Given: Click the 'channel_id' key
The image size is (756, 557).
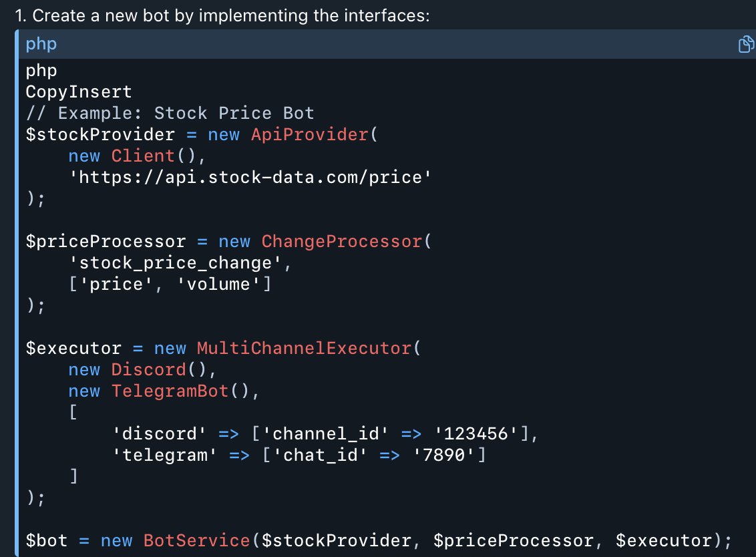Looking at the screenshot, I should 325,433.
